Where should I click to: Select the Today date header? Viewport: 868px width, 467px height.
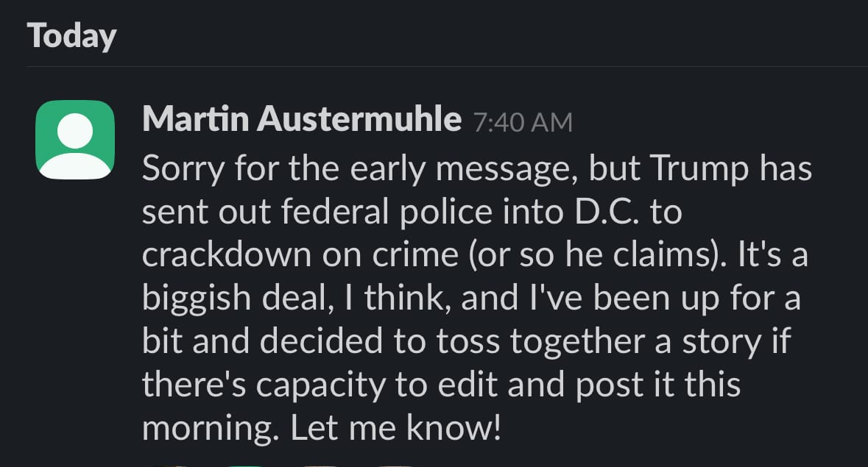tap(71, 36)
